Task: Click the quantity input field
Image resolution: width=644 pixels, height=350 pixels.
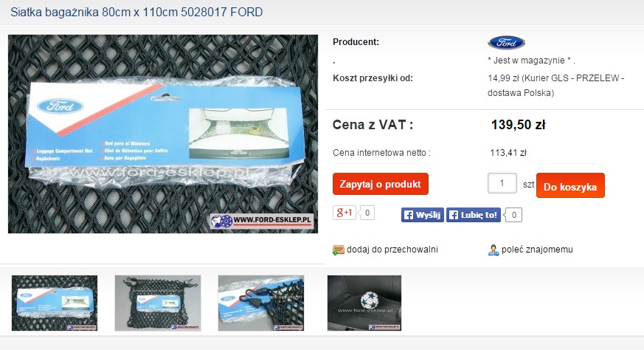Action: coord(502,183)
